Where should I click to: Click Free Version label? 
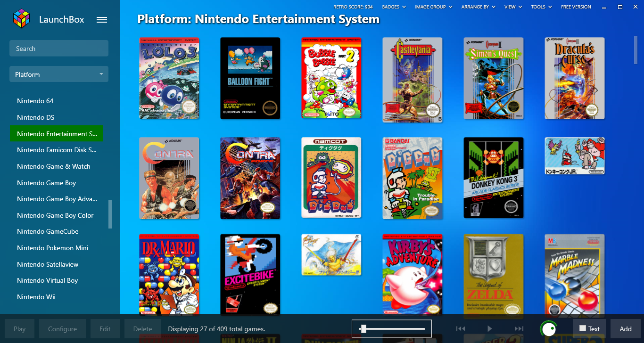(x=576, y=7)
